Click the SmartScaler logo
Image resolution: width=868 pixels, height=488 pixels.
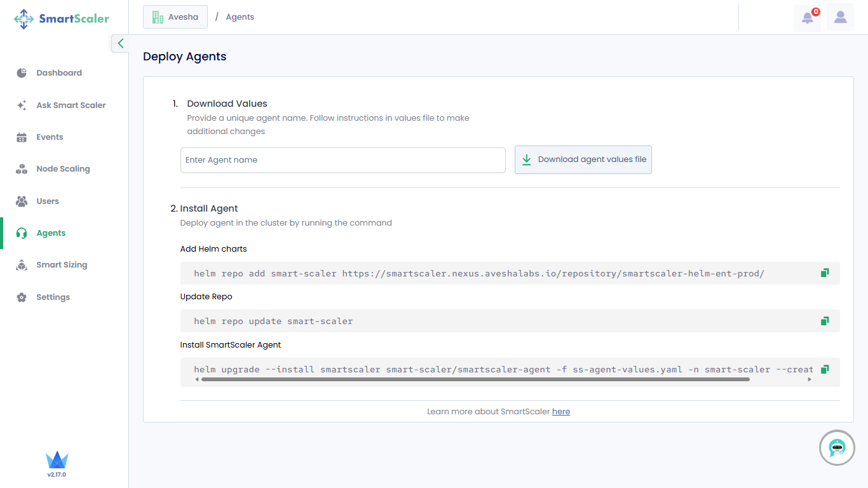tap(62, 19)
